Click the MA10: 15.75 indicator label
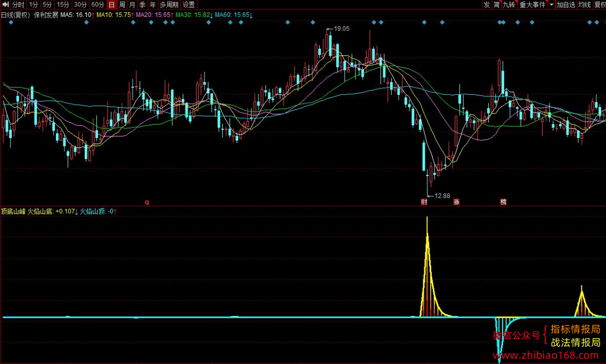606x364 pixels. [115, 15]
